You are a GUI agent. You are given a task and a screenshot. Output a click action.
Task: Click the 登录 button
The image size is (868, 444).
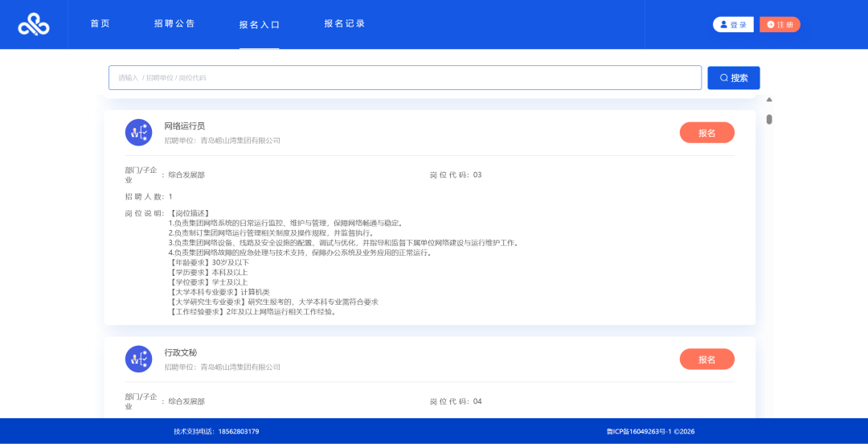[733, 24]
